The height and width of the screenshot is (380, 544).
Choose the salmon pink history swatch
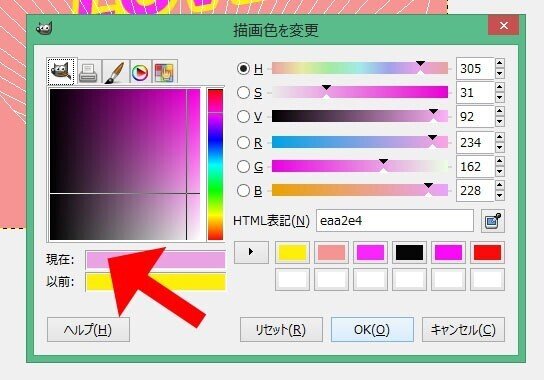[331, 253]
